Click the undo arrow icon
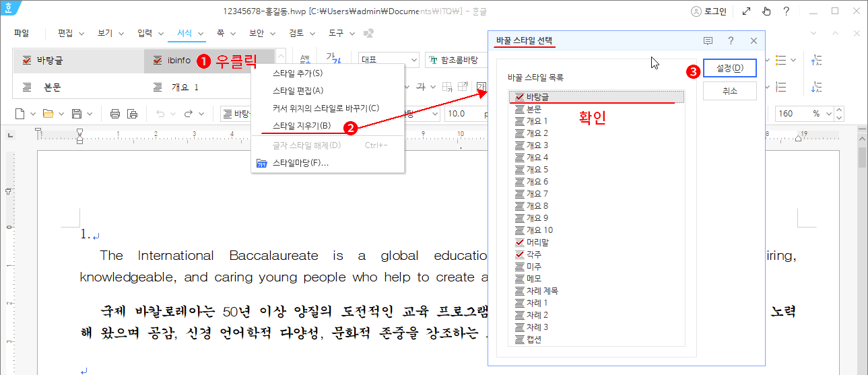 [x=160, y=114]
